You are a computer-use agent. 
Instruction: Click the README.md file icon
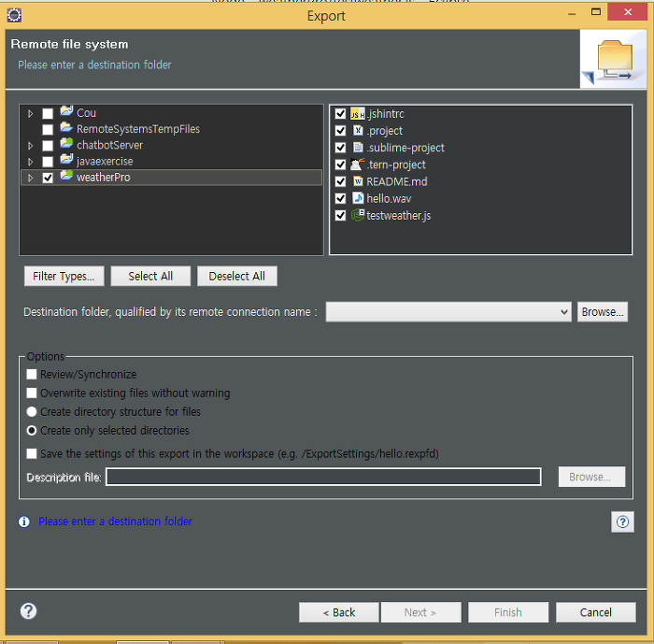tap(358, 181)
